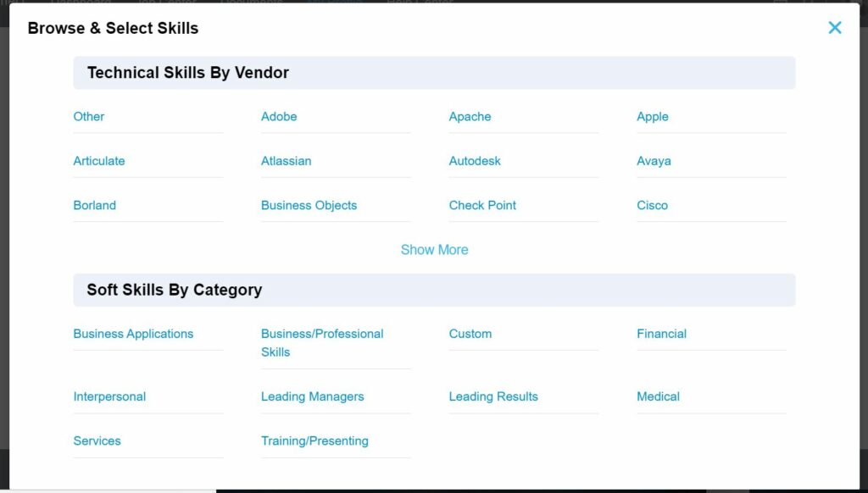Select the Adobe skills vendor
868x493 pixels.
[x=279, y=116]
